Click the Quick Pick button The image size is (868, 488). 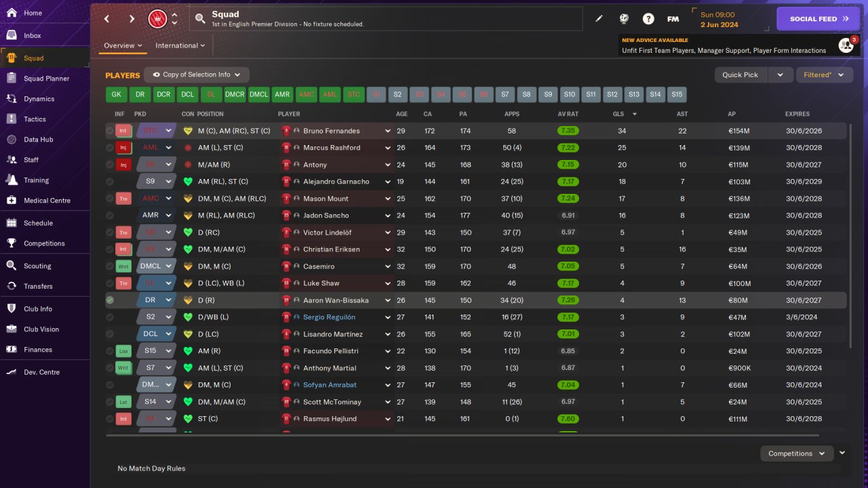point(741,75)
